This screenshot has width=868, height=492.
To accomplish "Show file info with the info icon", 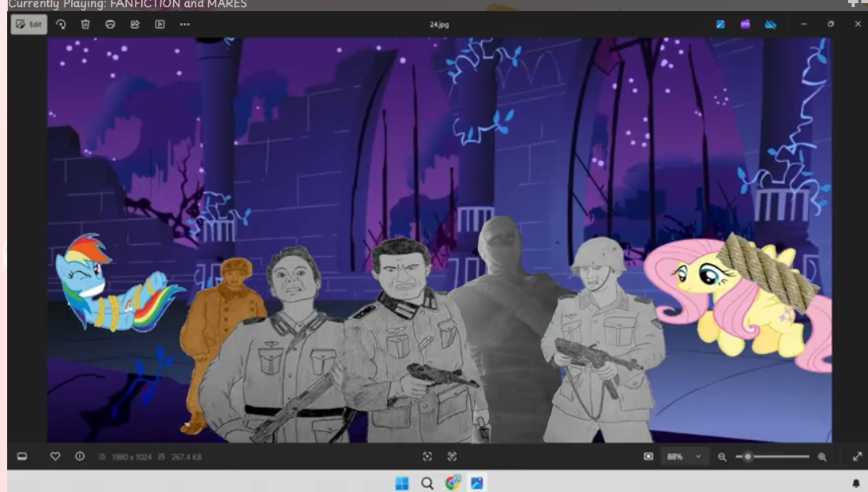I will (x=80, y=457).
